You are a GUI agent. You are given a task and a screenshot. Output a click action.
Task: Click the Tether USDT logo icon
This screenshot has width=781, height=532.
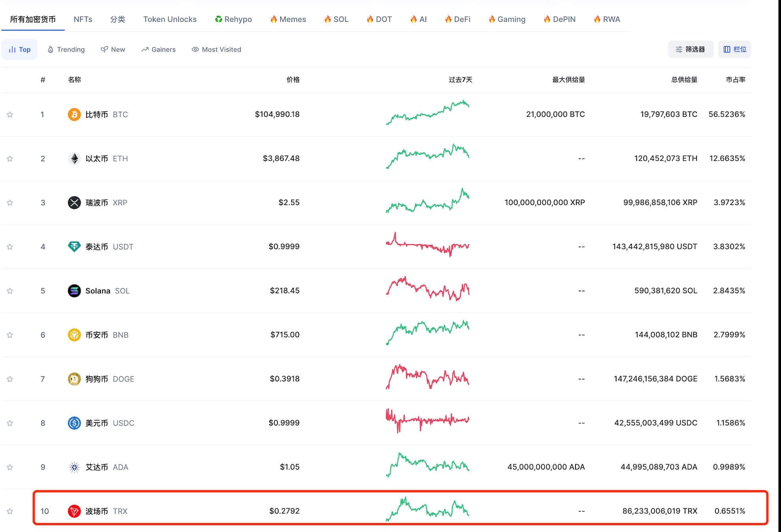pyautogui.click(x=74, y=247)
